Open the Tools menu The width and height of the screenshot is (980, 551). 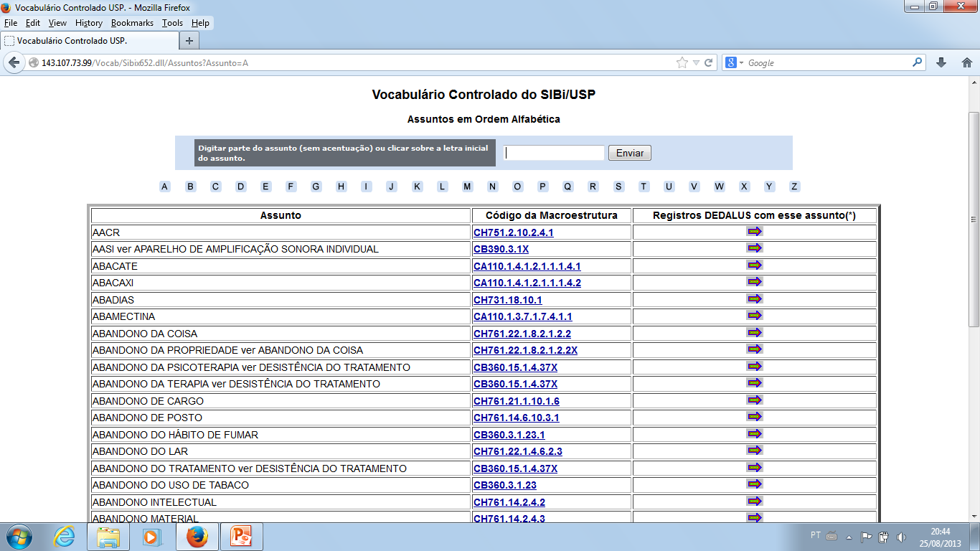[172, 23]
